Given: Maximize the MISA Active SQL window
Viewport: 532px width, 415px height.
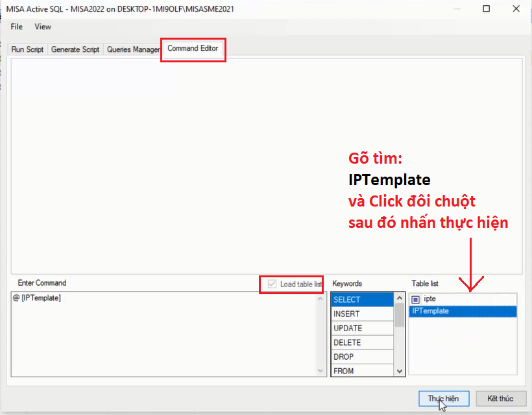Looking at the screenshot, I should click(x=486, y=8).
